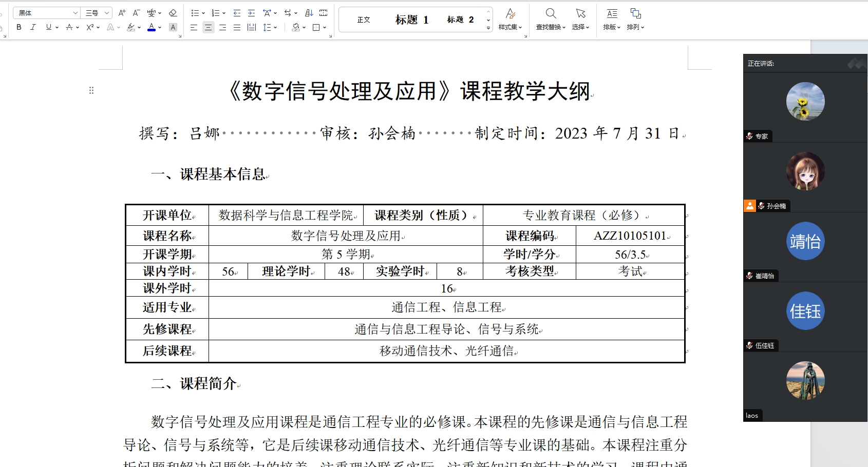This screenshot has height=467, width=868.
Task: Select the 标题 1 heading style
Action: pos(411,20)
